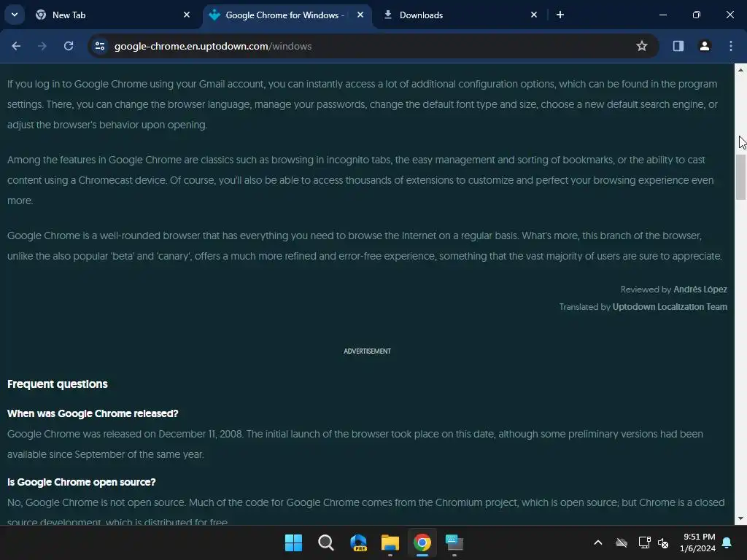Open the tab search dropdown arrow
Screen dimensions: 747x560
15,15
